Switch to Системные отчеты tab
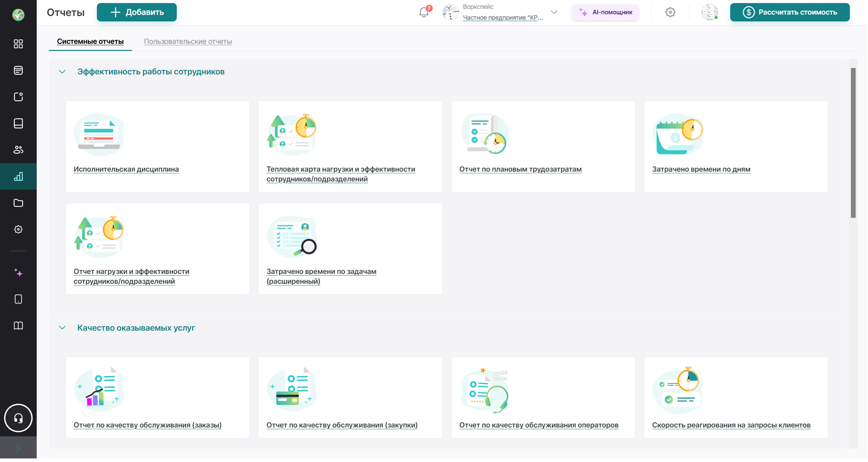The width and height of the screenshot is (868, 462). tap(90, 41)
